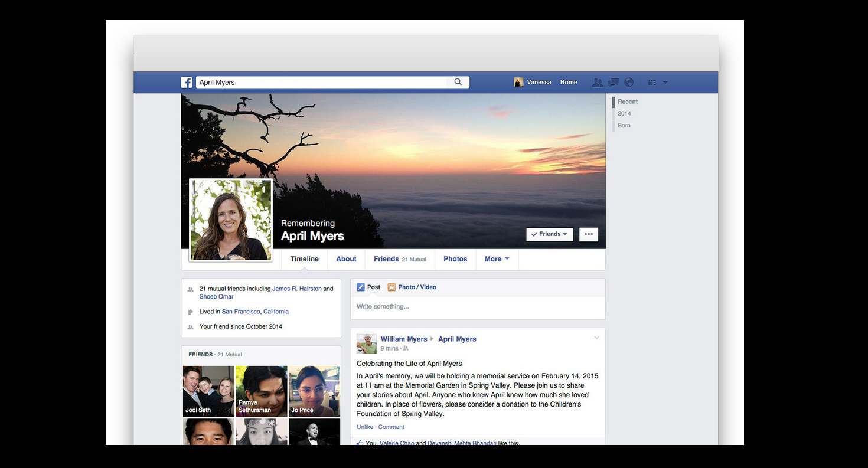
Task: Open Ramya Sethuraman's friend thumbnail
Action: pyautogui.click(x=261, y=391)
